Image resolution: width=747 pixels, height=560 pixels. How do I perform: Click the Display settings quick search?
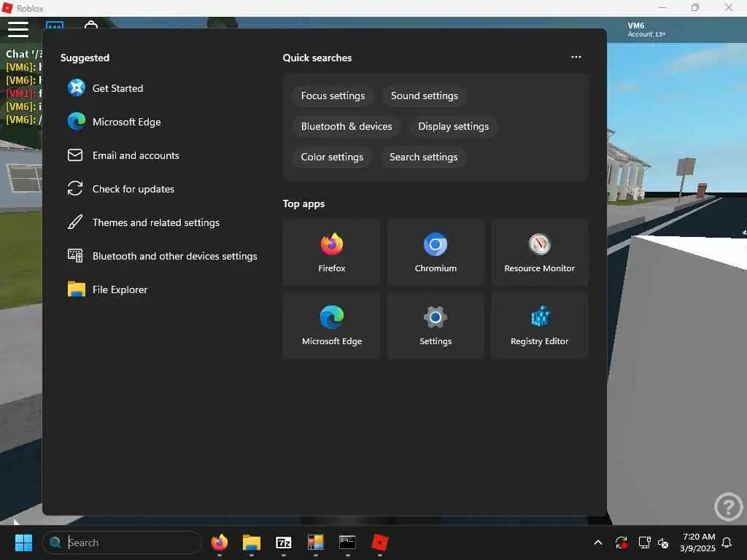point(454,126)
